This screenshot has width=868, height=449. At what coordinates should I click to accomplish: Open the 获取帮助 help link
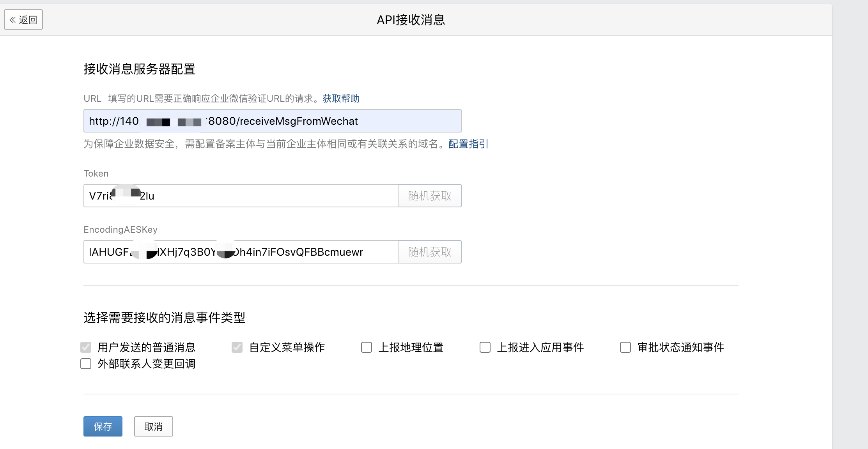pyautogui.click(x=341, y=99)
